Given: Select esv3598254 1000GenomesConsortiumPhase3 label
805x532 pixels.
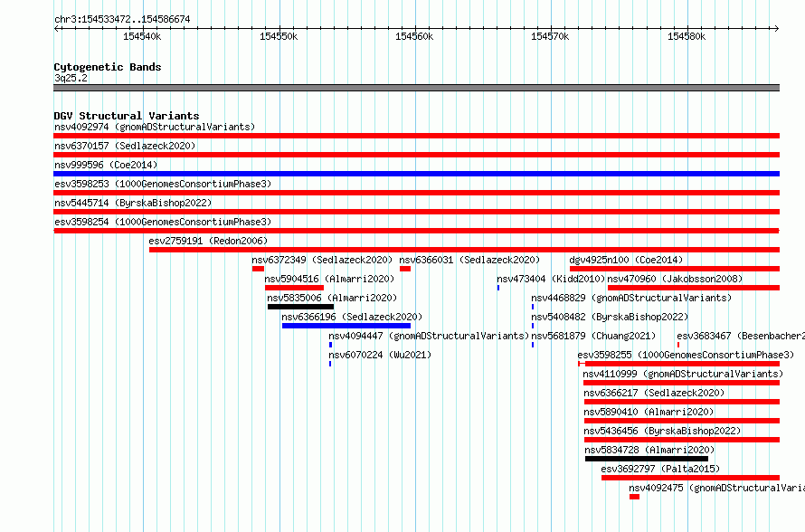Looking at the screenshot, I should tap(163, 222).
